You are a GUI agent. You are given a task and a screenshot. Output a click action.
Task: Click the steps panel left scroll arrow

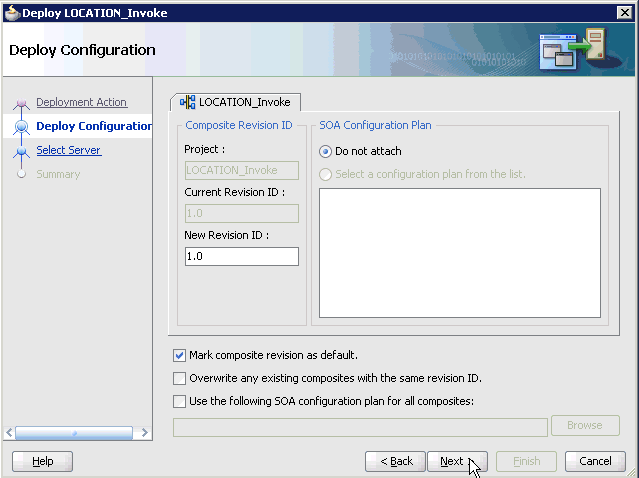(x=9, y=433)
